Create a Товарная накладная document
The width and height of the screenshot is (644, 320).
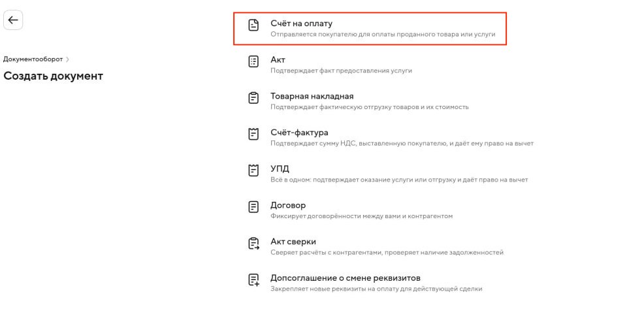click(x=312, y=96)
